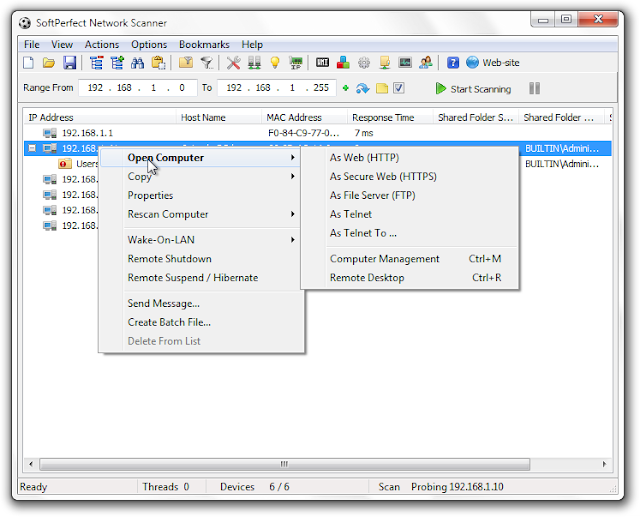Click the scrollbar left arrow

[31, 464]
